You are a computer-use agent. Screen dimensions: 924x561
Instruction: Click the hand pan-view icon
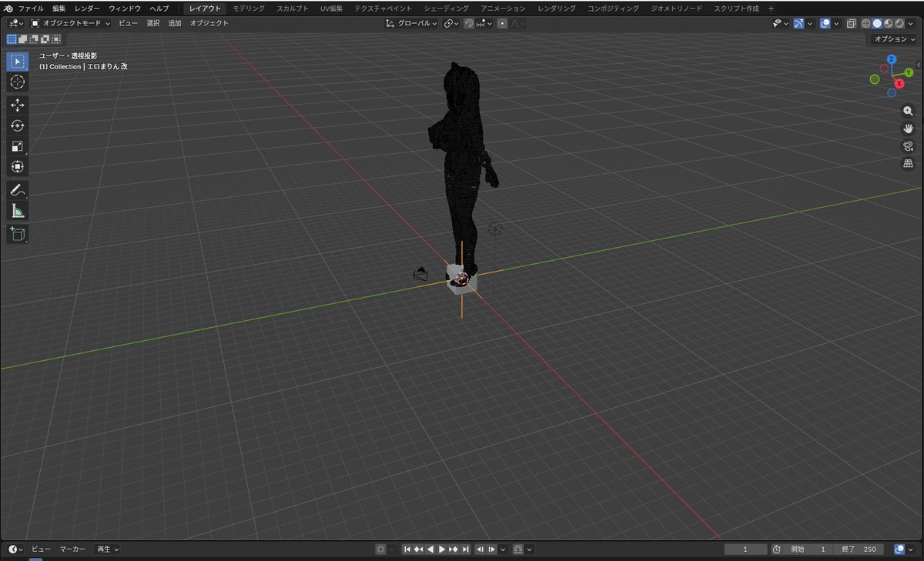908,129
